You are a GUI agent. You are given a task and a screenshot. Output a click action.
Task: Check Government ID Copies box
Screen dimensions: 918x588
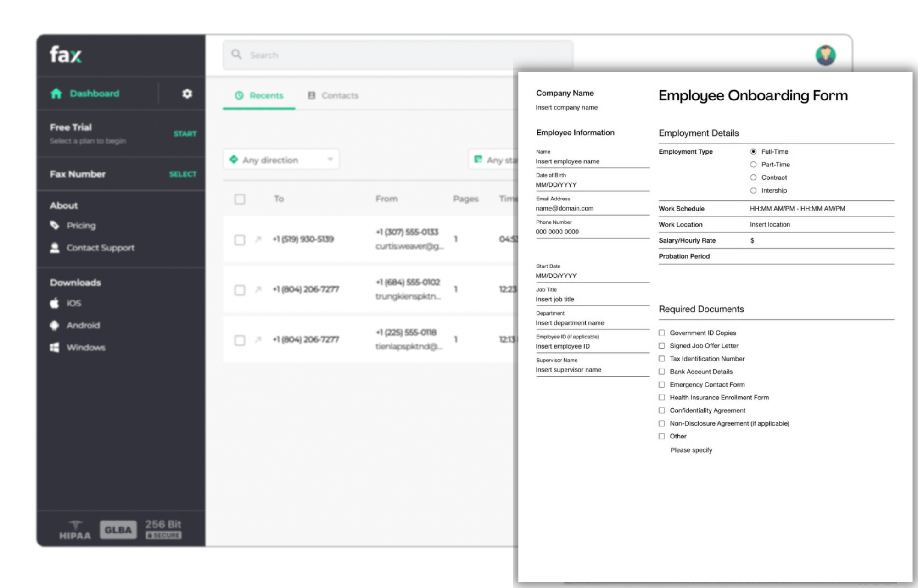pyautogui.click(x=661, y=333)
